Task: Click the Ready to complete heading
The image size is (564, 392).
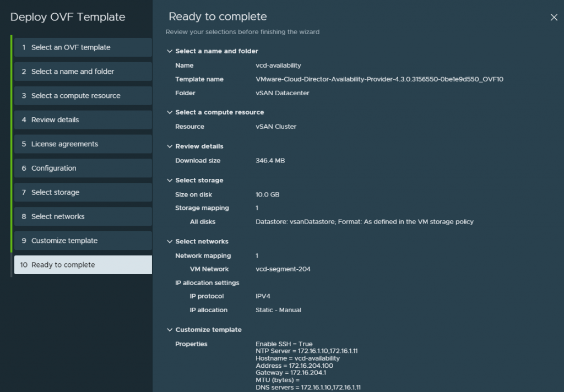Action: click(x=218, y=17)
